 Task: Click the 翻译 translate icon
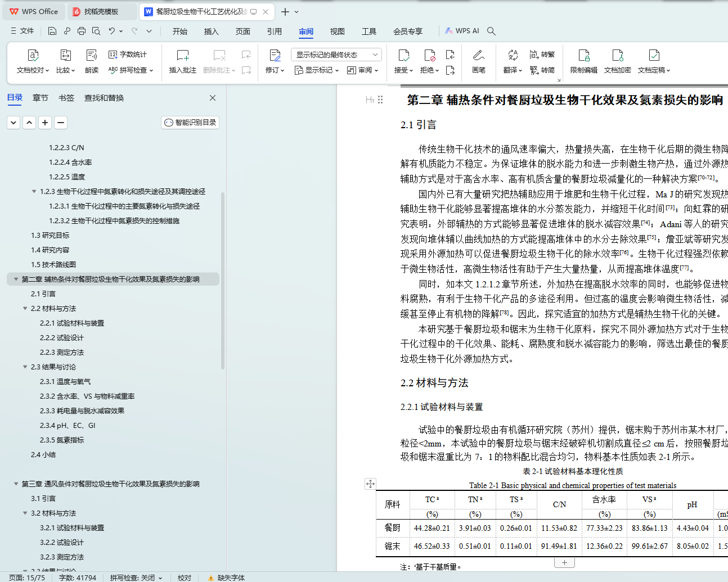(x=513, y=55)
